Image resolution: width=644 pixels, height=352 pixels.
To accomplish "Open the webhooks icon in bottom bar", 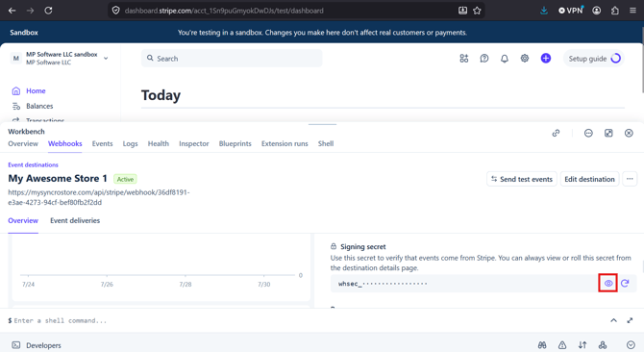I will point(603,345).
